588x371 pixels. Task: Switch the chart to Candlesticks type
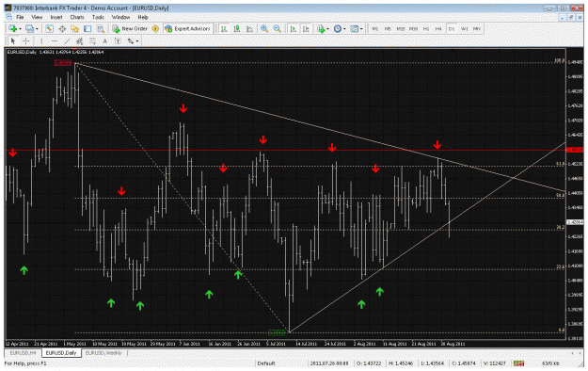(237, 28)
